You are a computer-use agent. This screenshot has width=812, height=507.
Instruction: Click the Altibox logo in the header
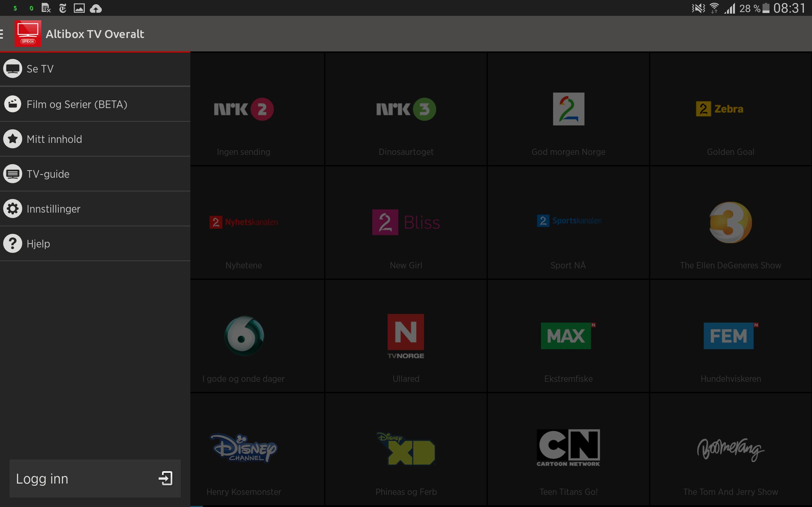(28, 33)
